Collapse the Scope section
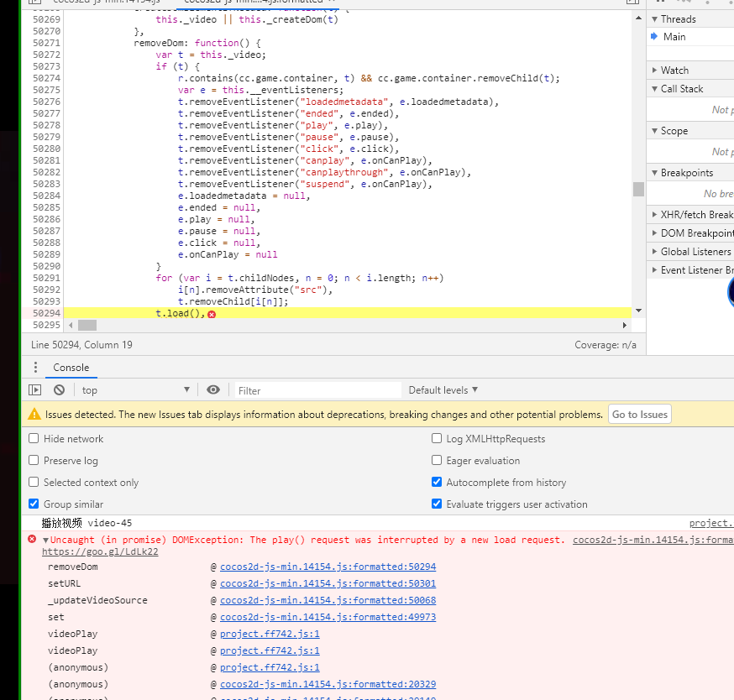 tap(655, 131)
